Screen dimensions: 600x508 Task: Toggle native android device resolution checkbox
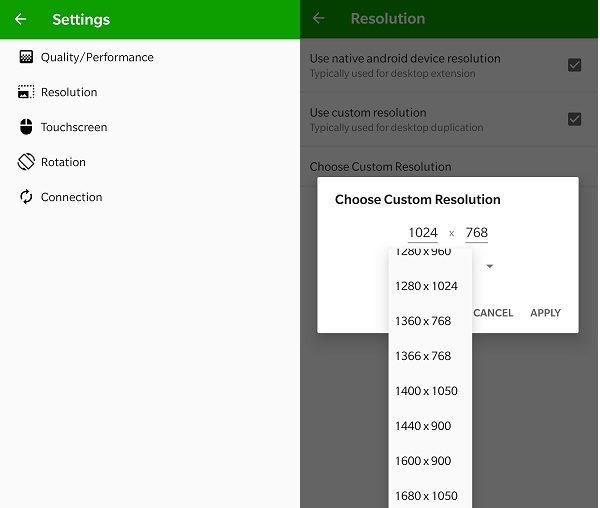pos(574,65)
